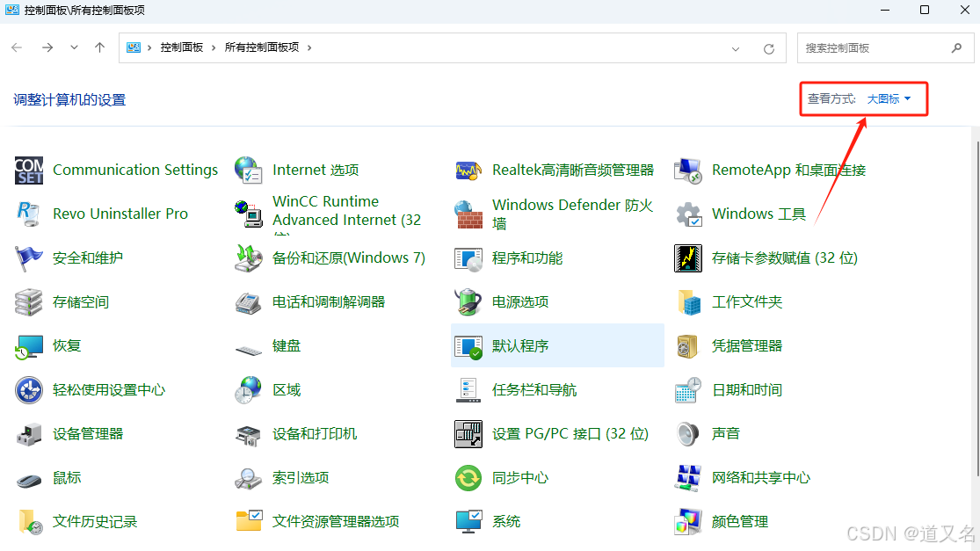Open the 工作文件夹 icon
The image size is (980, 551).
688,301
